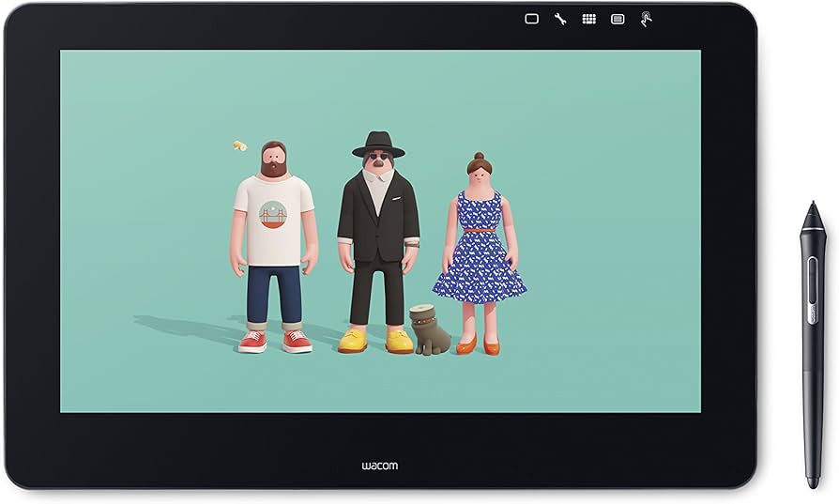Click the small yellow butterfly
This screenshot has width=839, height=504.
click(x=239, y=145)
